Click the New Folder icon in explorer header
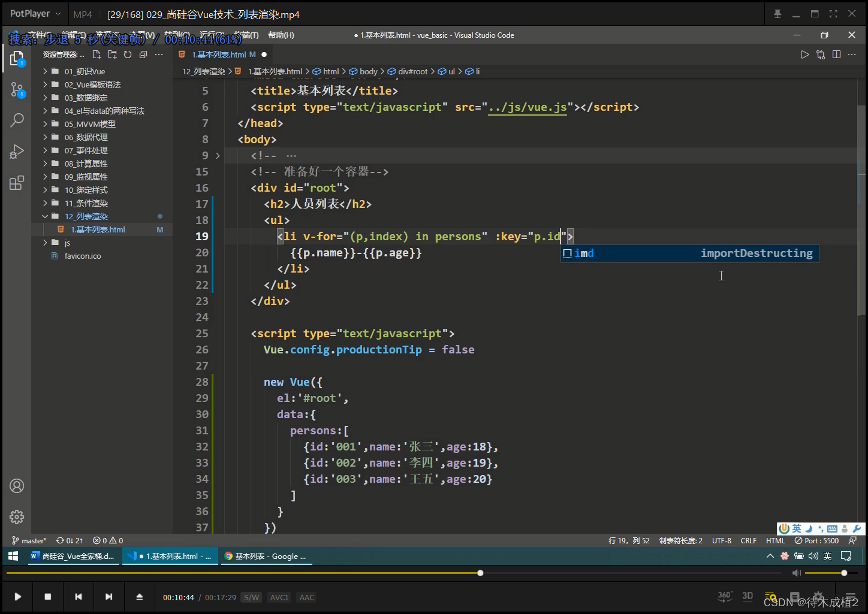This screenshot has height=614, width=868. click(112, 55)
